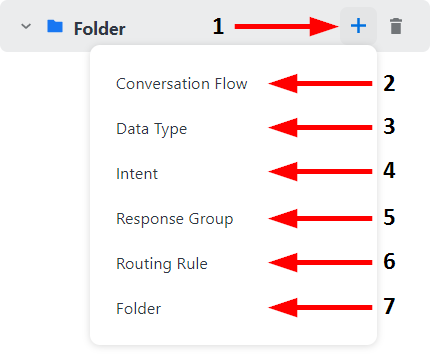This screenshot has width=430, height=362.
Task: Create a new Data Type item
Action: [151, 129]
